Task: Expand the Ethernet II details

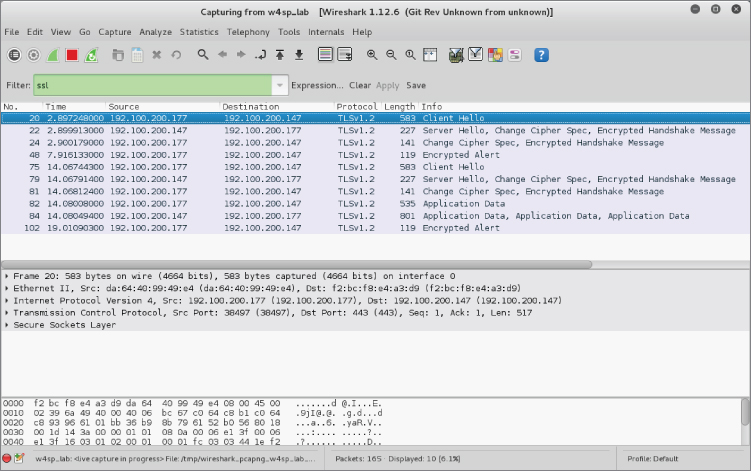Action: click(x=7, y=288)
